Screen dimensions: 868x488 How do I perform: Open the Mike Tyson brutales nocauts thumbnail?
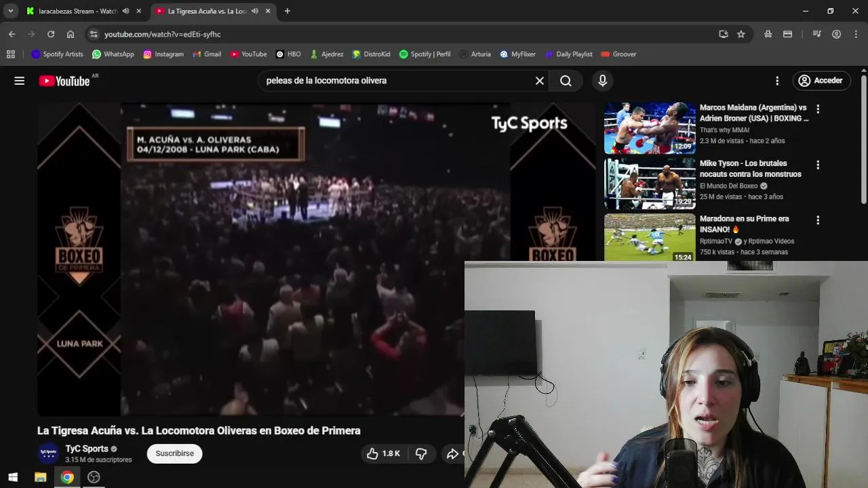pos(650,184)
